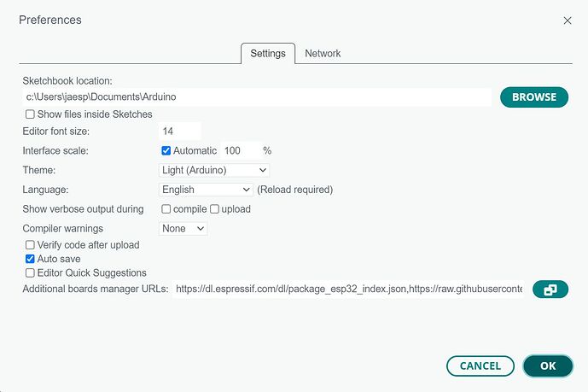The image size is (588, 392).
Task: Toggle verbose output during upload
Action: tap(215, 209)
